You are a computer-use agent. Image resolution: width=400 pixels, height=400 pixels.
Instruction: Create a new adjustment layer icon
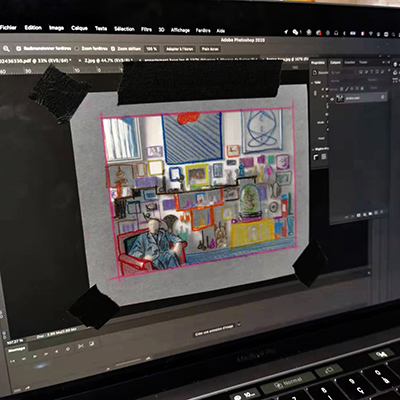(x=365, y=214)
